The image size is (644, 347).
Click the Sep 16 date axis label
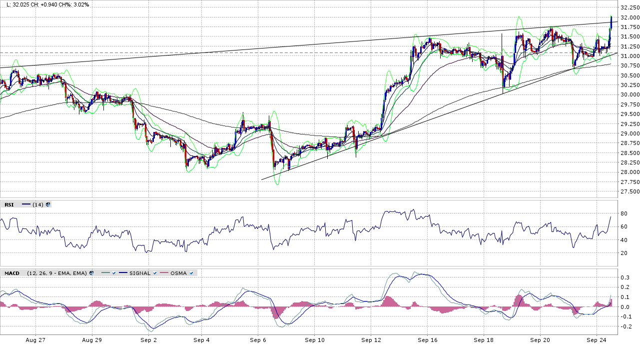point(427,340)
